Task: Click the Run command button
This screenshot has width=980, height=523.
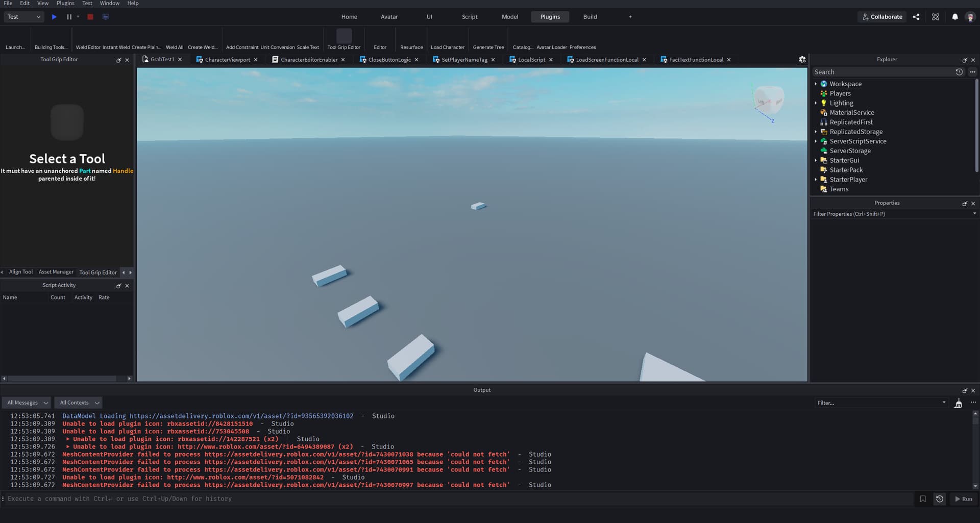Action: [964, 499]
